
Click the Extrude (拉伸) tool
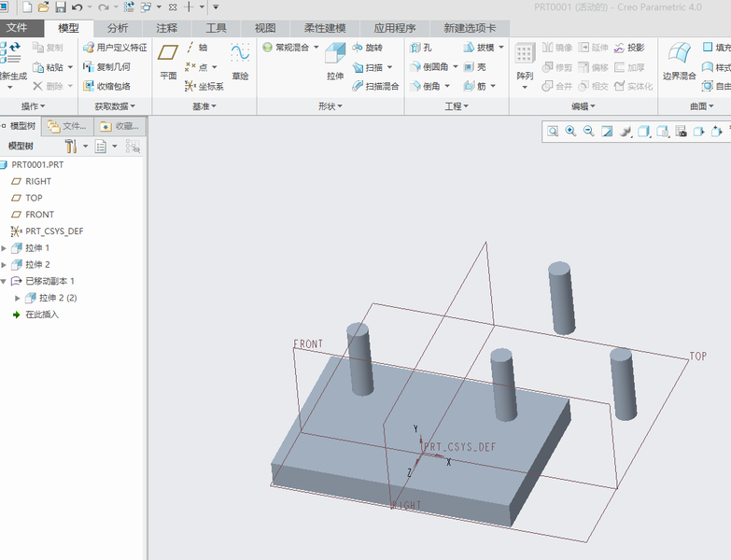coord(335,62)
